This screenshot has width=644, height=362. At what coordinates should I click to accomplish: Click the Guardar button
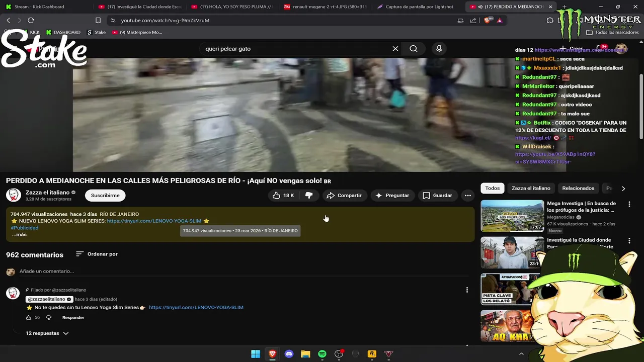pos(438,195)
